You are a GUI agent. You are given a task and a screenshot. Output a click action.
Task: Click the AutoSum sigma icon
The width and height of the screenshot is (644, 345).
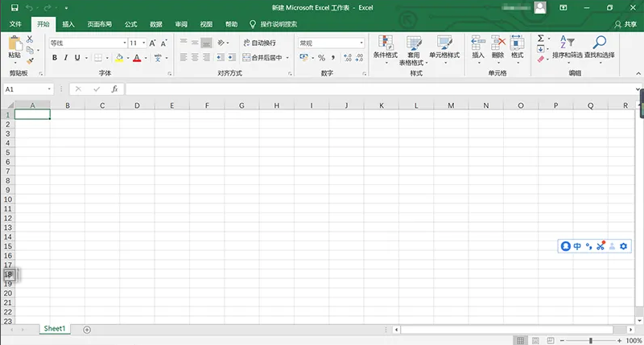click(540, 38)
